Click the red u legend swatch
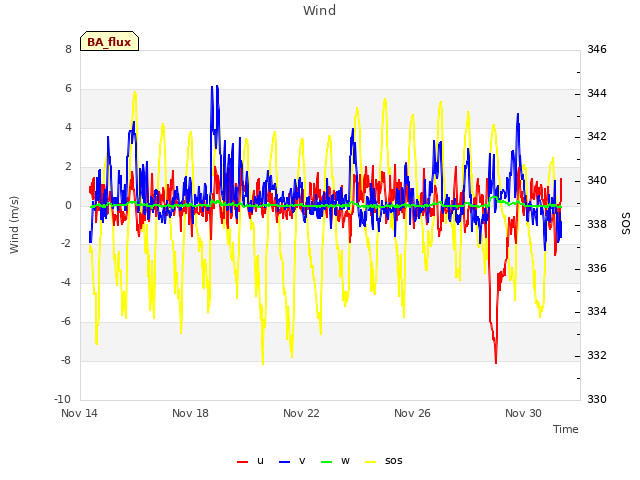The width and height of the screenshot is (640, 480). [x=242, y=462]
